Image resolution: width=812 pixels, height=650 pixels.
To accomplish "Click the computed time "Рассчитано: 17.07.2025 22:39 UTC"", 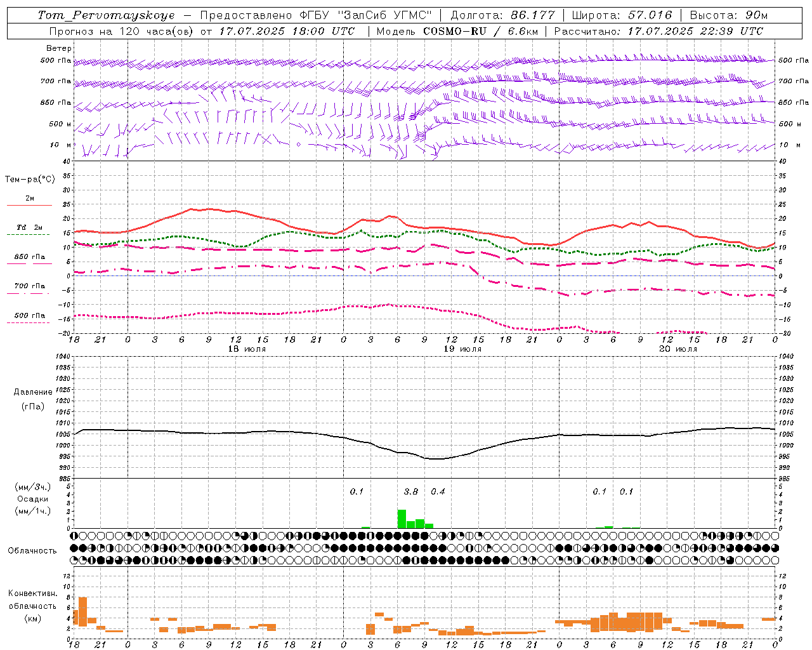I will 658,31.
